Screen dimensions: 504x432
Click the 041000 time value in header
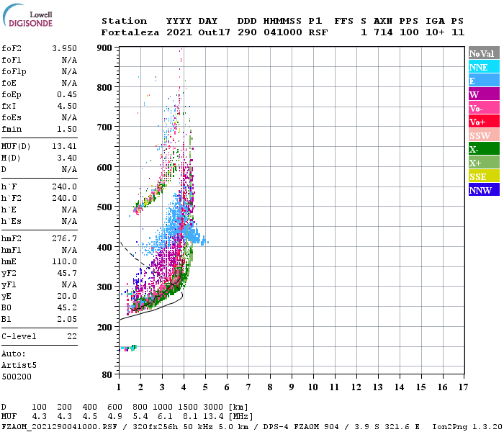283,32
